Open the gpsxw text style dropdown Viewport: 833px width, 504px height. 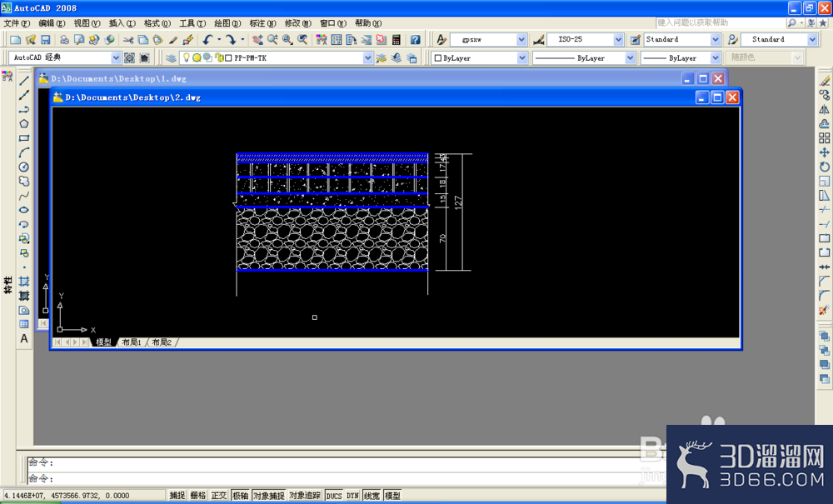click(521, 40)
